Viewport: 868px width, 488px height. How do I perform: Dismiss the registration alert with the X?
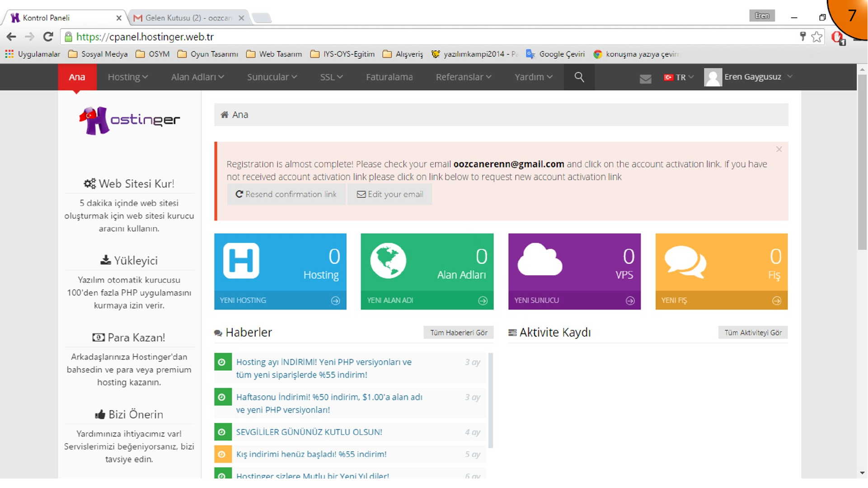tap(779, 149)
